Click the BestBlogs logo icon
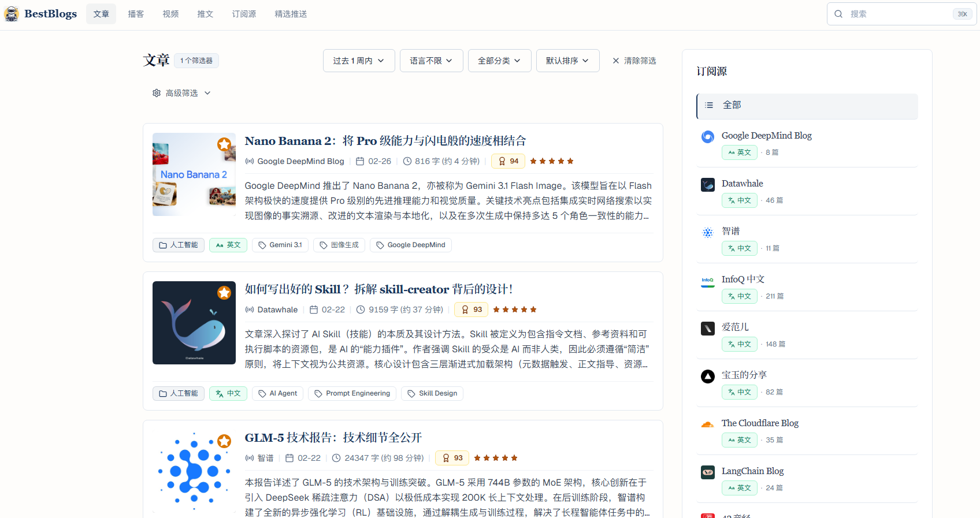 12,14
